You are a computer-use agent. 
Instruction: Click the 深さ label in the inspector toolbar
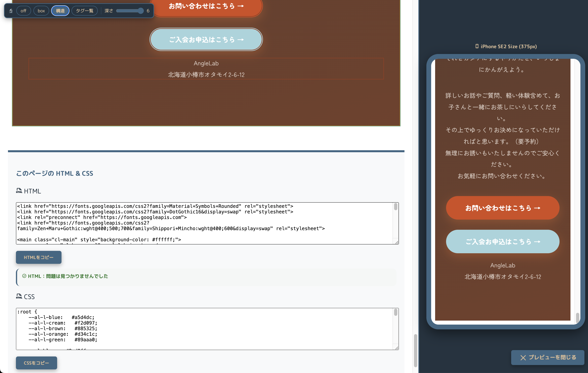(109, 11)
